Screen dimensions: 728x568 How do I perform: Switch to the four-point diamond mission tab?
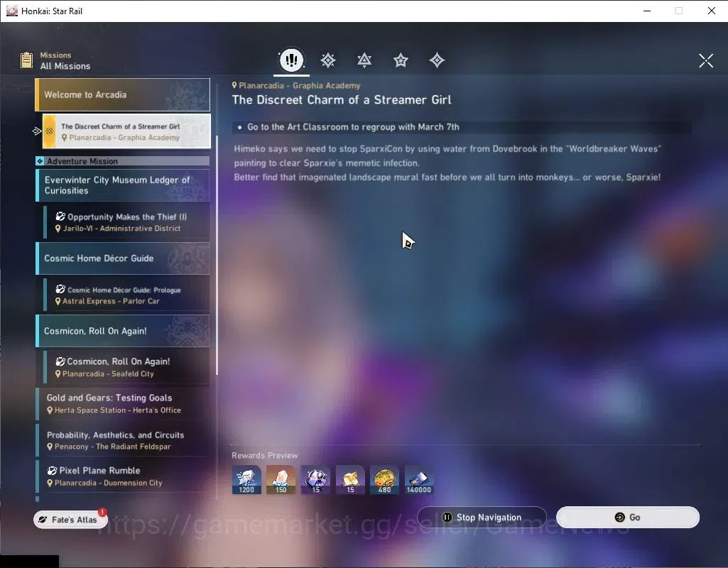(x=436, y=60)
